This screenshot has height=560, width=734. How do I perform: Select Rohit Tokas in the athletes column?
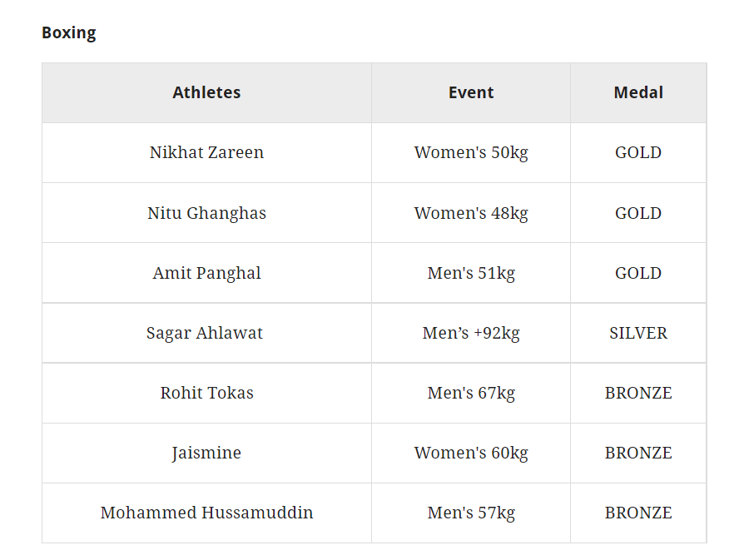[x=206, y=393]
